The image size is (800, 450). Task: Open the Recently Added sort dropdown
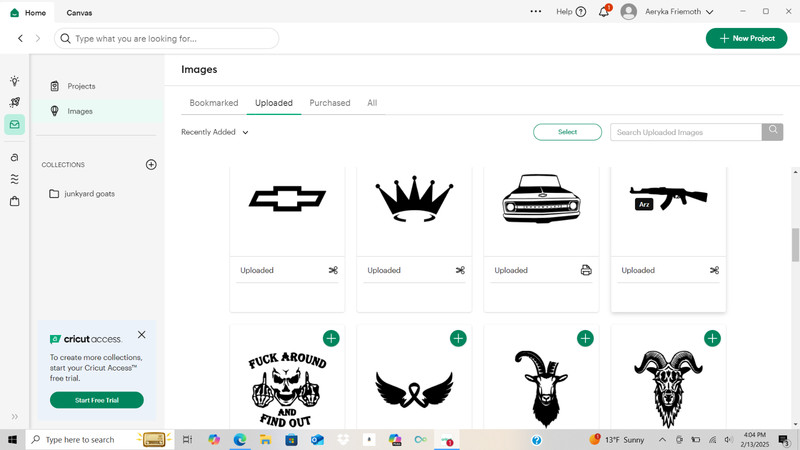click(215, 132)
